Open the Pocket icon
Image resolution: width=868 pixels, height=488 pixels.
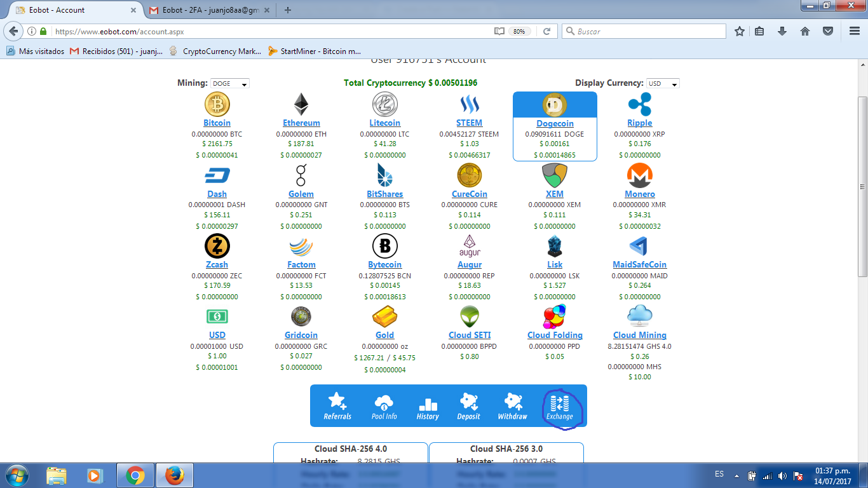828,31
